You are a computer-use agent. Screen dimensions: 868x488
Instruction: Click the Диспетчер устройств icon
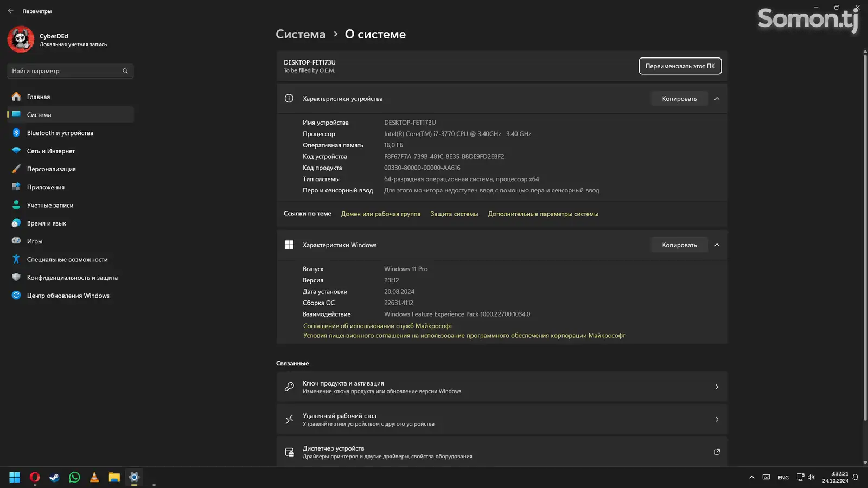pyautogui.click(x=289, y=452)
